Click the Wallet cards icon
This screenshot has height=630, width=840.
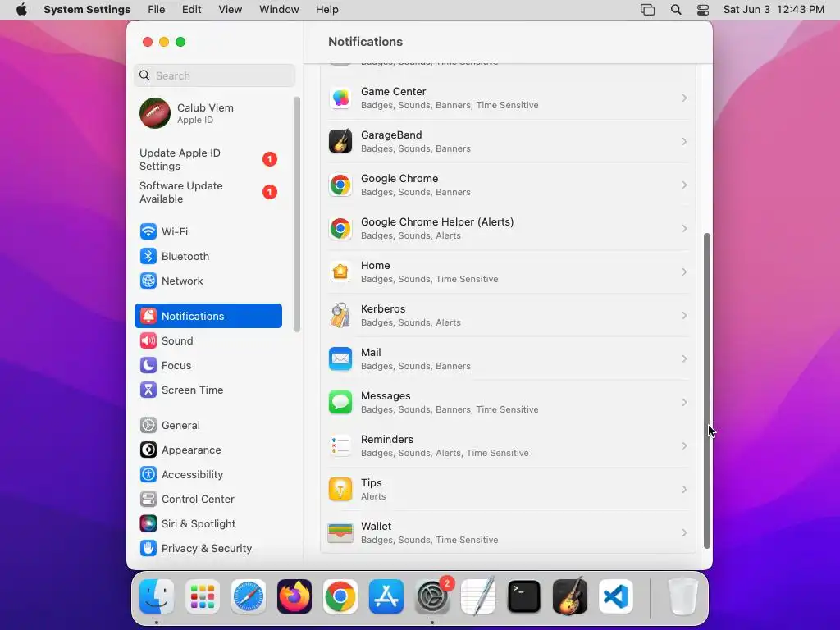pos(340,532)
